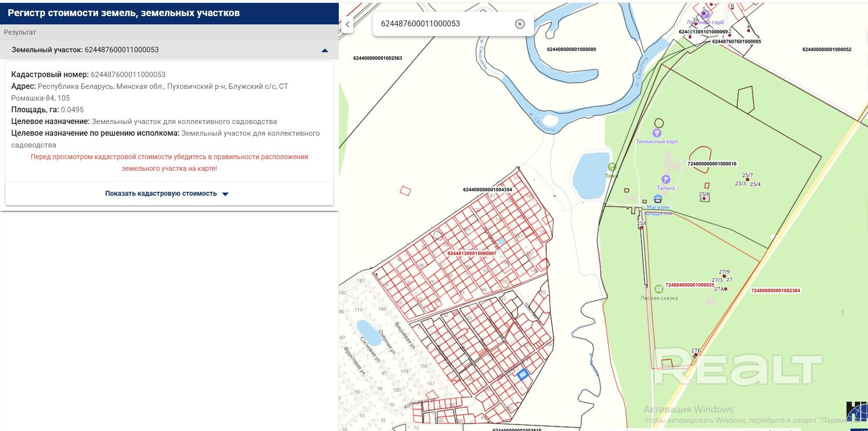Click parcel label 624481300015000007

(x=472, y=253)
